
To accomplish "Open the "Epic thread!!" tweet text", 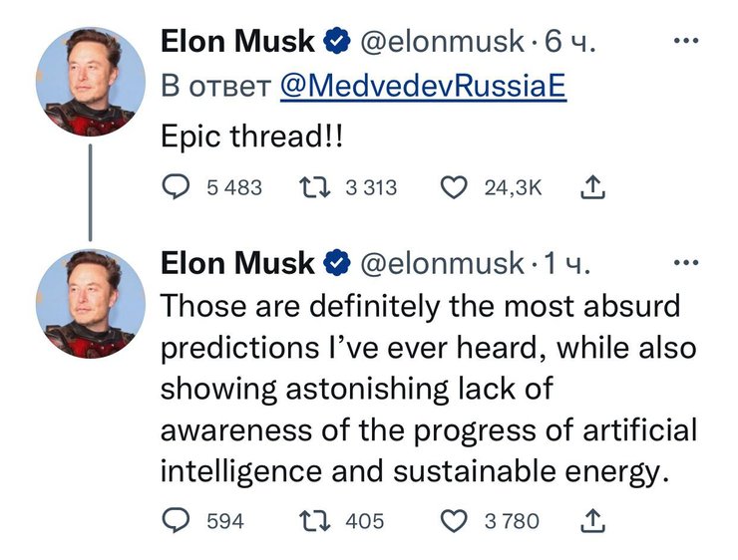I will (250, 138).
